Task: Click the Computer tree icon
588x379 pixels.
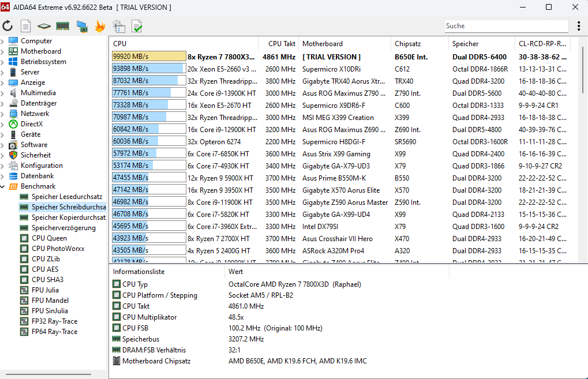Action: [x=13, y=40]
